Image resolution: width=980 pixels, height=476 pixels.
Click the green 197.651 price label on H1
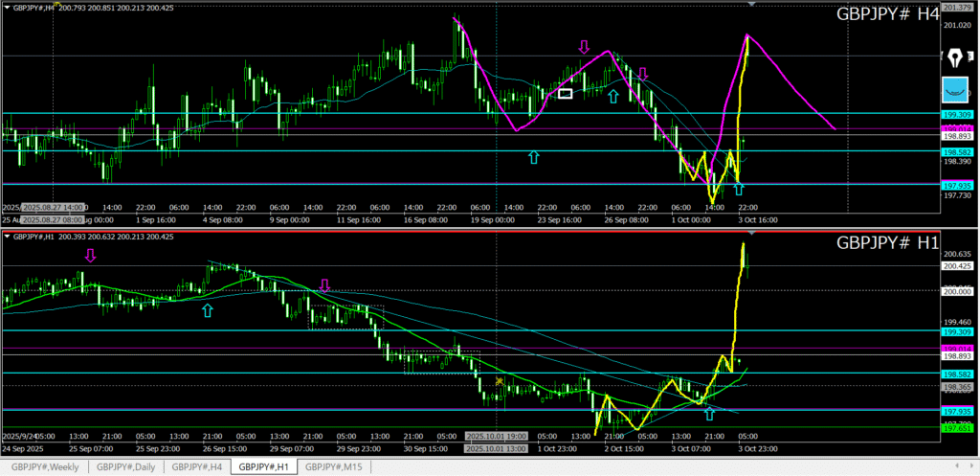point(958,429)
